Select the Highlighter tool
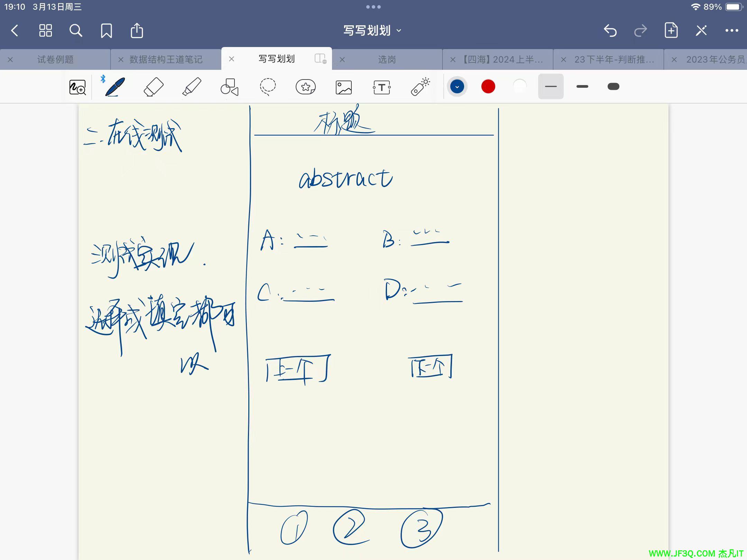This screenshot has width=747, height=560. (x=192, y=87)
